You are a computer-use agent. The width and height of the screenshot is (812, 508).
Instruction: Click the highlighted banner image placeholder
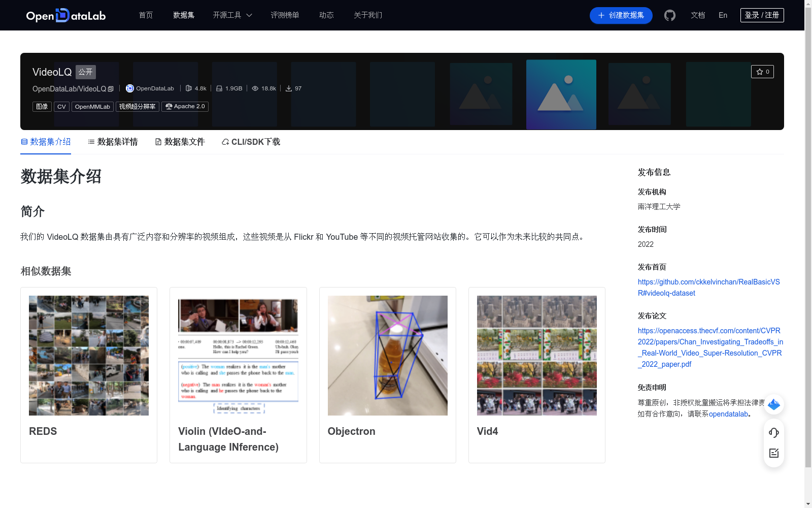561,94
